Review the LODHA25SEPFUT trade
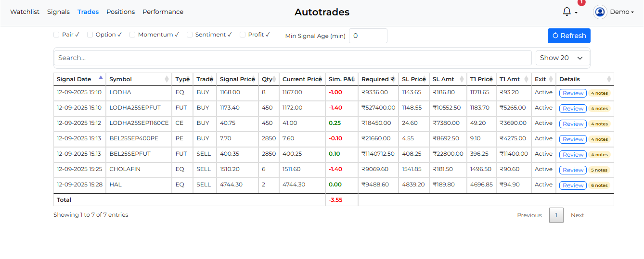The width and height of the screenshot is (644, 259). (x=573, y=109)
